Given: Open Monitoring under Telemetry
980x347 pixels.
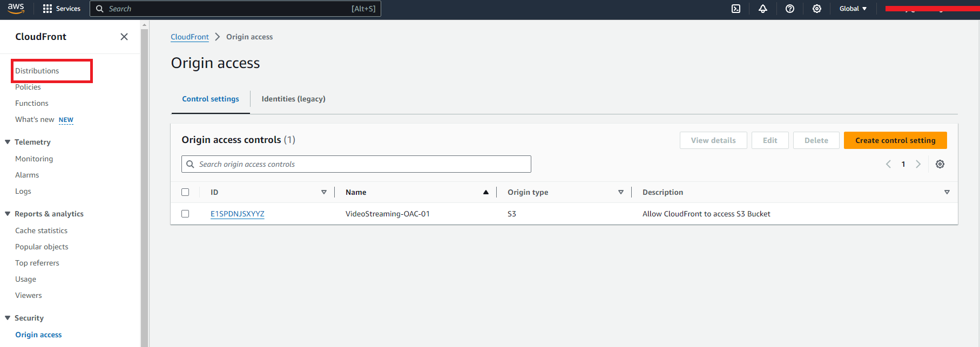Looking at the screenshot, I should 34,159.
